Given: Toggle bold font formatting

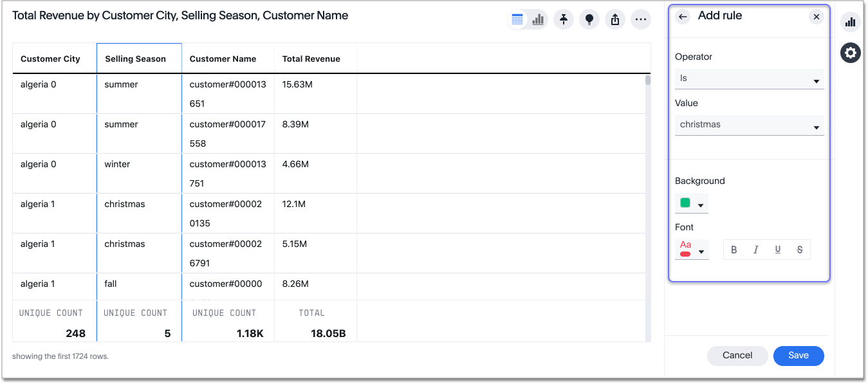Looking at the screenshot, I should (734, 250).
